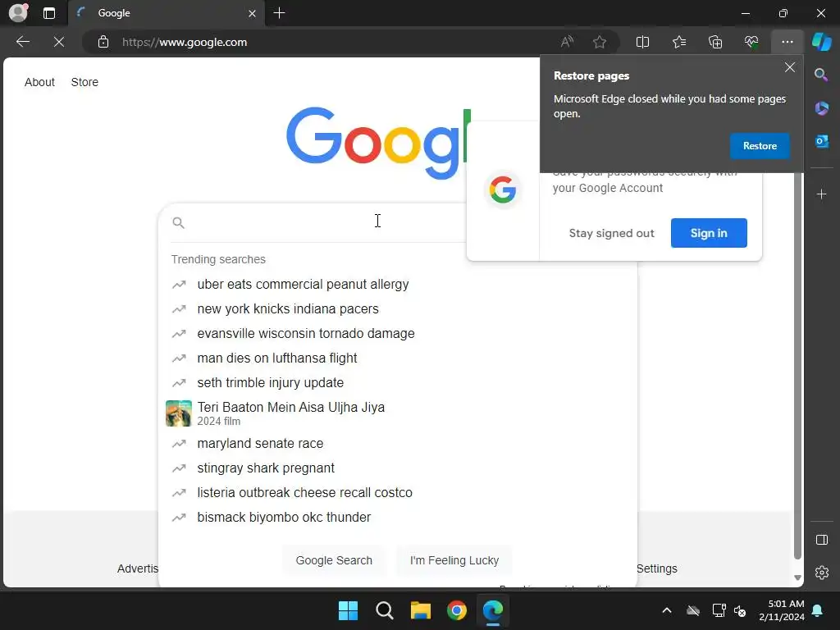Viewport: 840px width, 630px height.
Task: Open Browser essentials heart icon
Action: (x=751, y=42)
